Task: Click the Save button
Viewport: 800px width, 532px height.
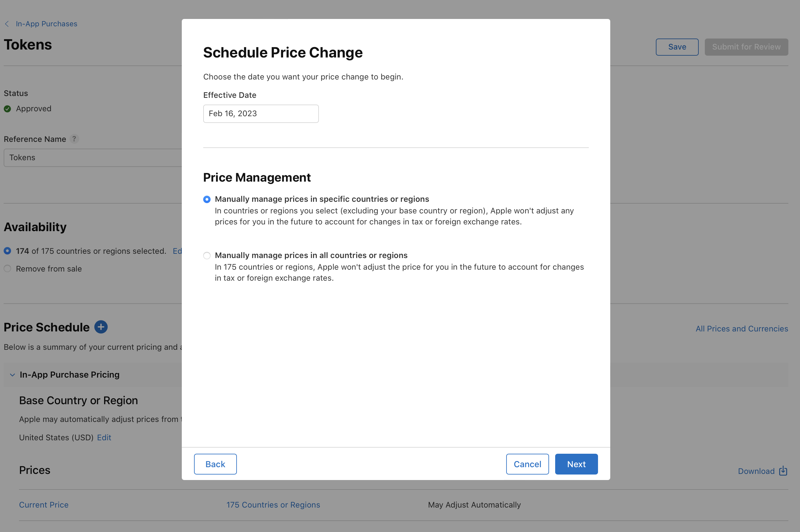Action: pyautogui.click(x=677, y=47)
